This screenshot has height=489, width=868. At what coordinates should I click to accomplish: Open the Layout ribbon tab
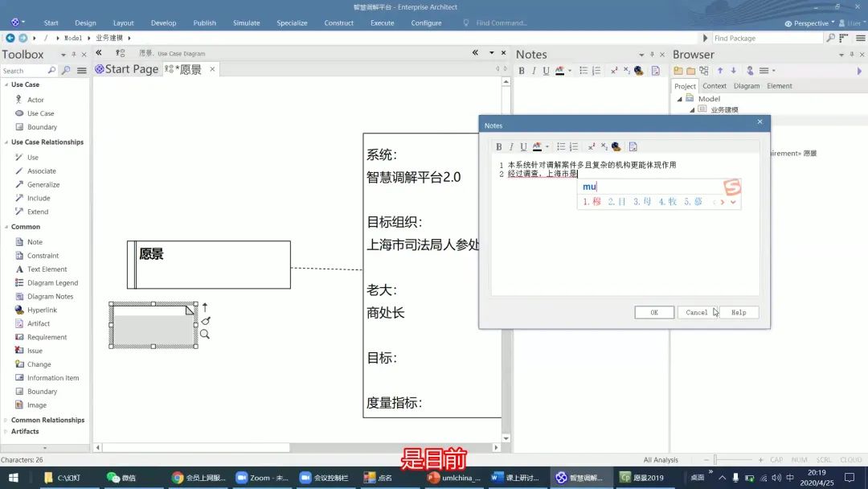coord(124,23)
